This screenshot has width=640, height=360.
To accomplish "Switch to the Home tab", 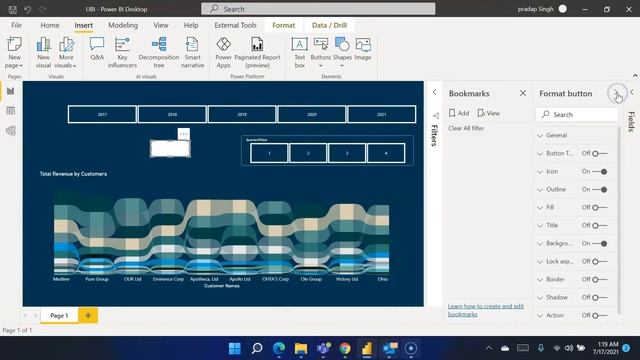I will point(50,25).
